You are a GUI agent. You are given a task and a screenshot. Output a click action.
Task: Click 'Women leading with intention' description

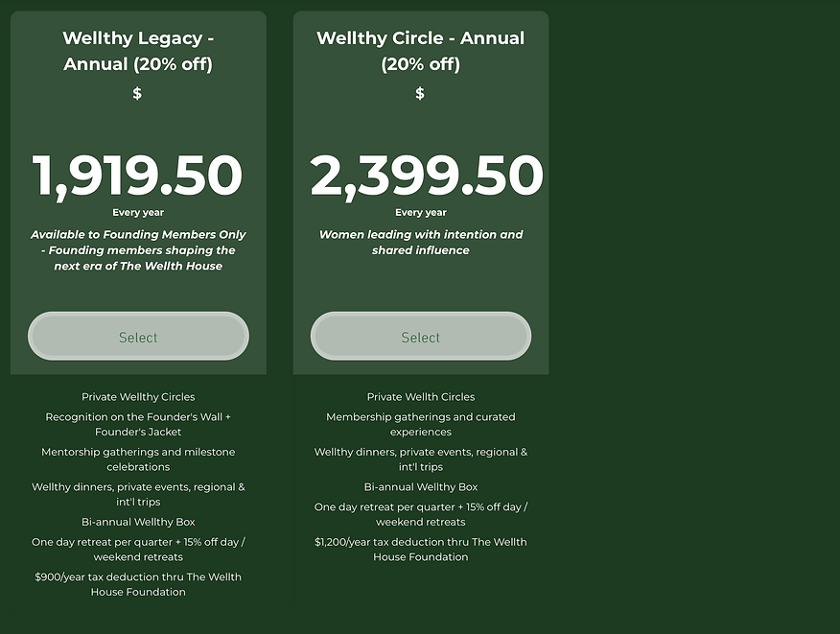pyautogui.click(x=421, y=242)
